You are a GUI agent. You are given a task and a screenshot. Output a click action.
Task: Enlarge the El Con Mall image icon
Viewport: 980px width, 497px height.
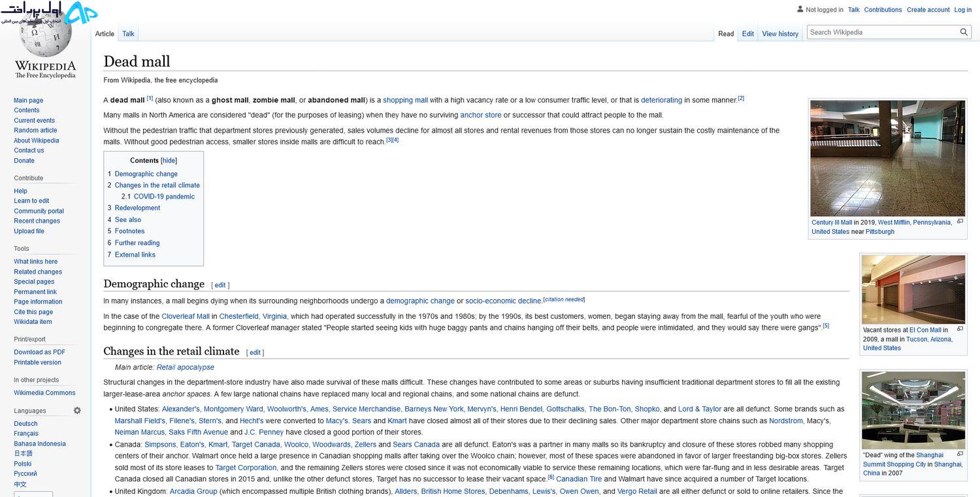tap(960, 329)
